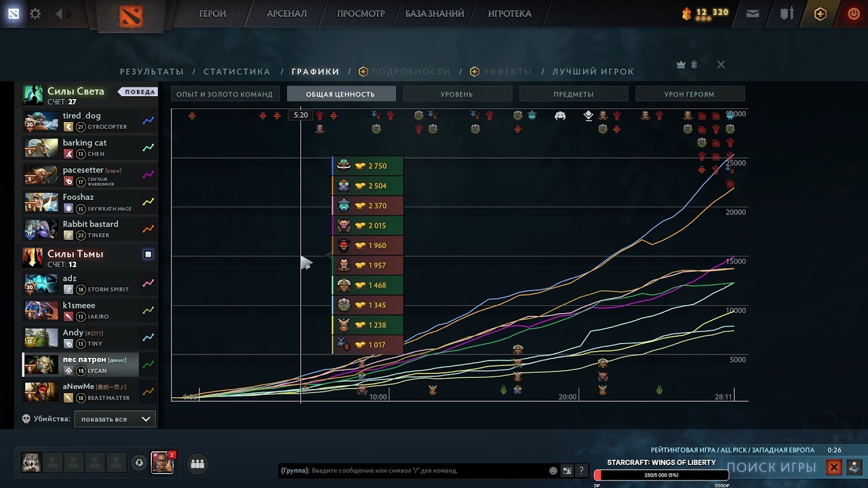
Task: Click the icon right of the cancel search X
Action: (854, 467)
